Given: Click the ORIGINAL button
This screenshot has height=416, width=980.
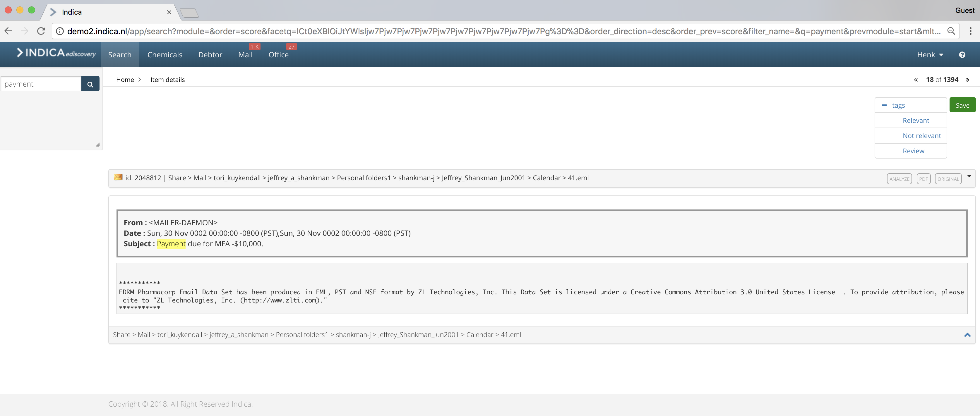Looking at the screenshot, I should 948,179.
